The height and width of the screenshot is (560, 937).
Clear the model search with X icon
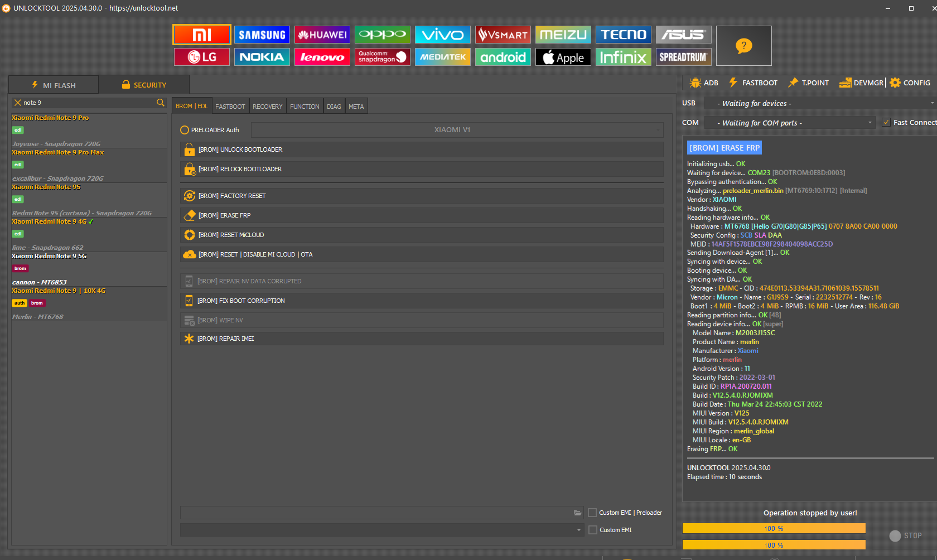click(18, 103)
